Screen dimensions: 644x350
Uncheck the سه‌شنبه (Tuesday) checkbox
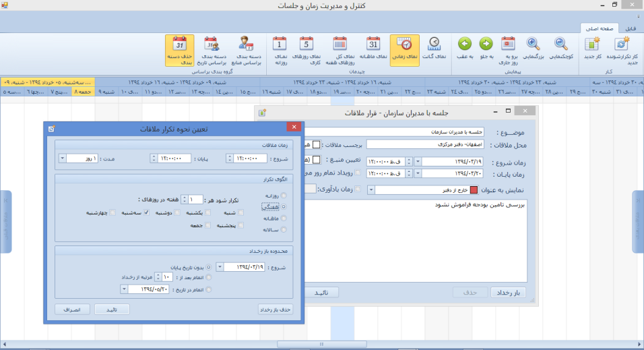(x=146, y=212)
